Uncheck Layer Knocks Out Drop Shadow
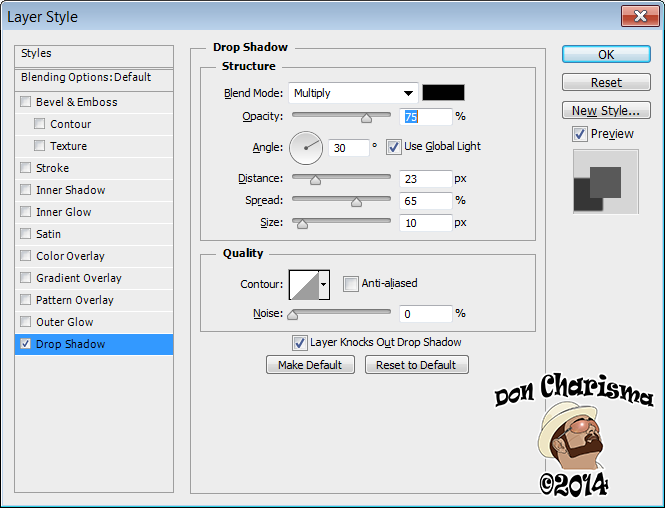 (299, 343)
